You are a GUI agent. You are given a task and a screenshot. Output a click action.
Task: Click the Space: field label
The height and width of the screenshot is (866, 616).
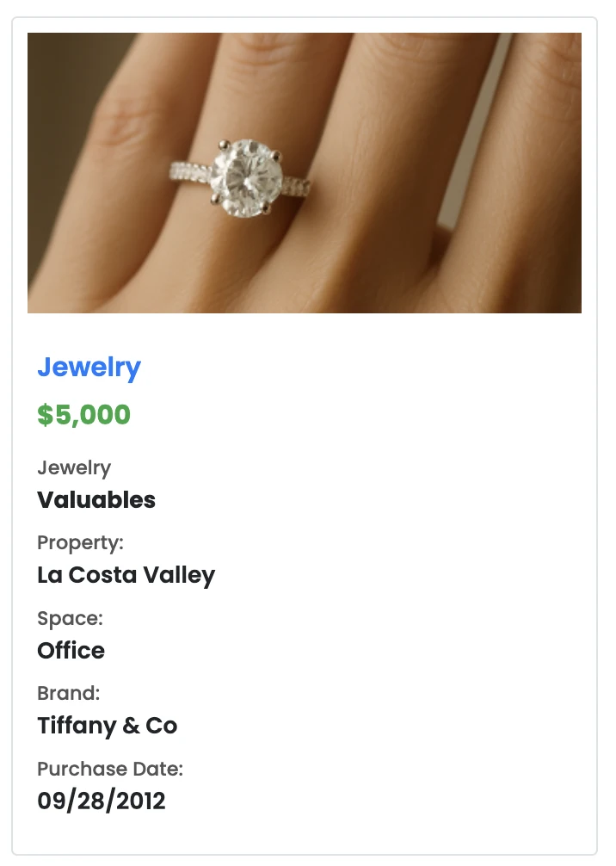point(70,618)
